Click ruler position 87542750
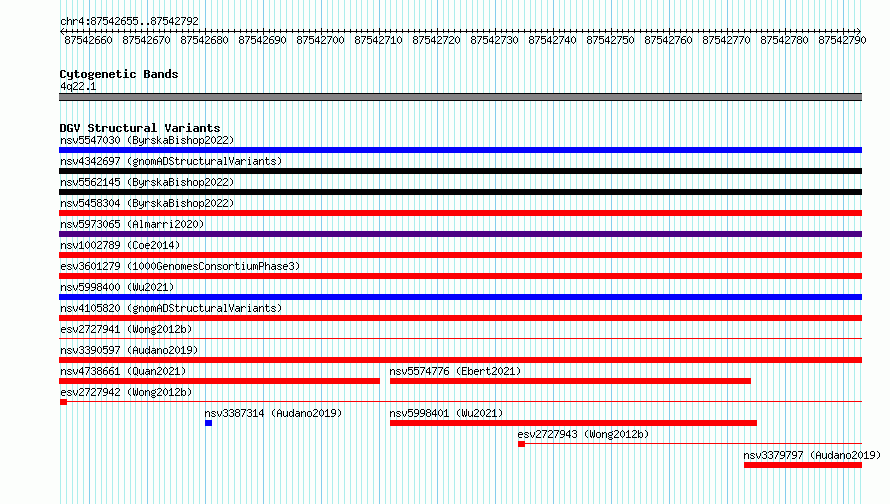 click(610, 40)
